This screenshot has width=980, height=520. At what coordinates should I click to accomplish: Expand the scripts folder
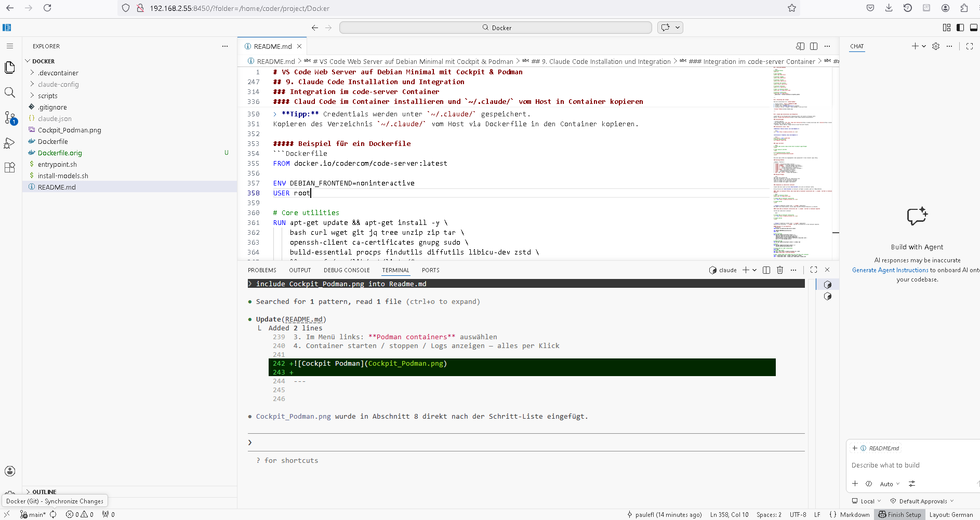(32, 96)
